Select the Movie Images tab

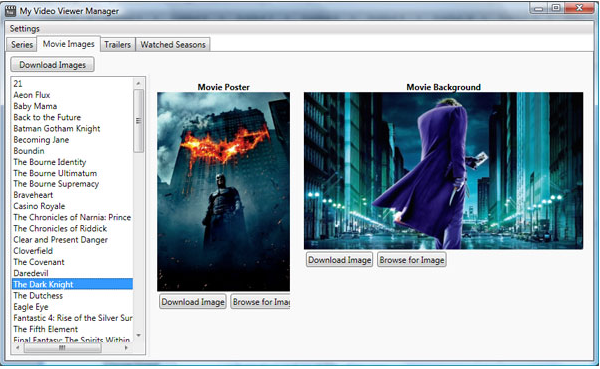[68, 44]
